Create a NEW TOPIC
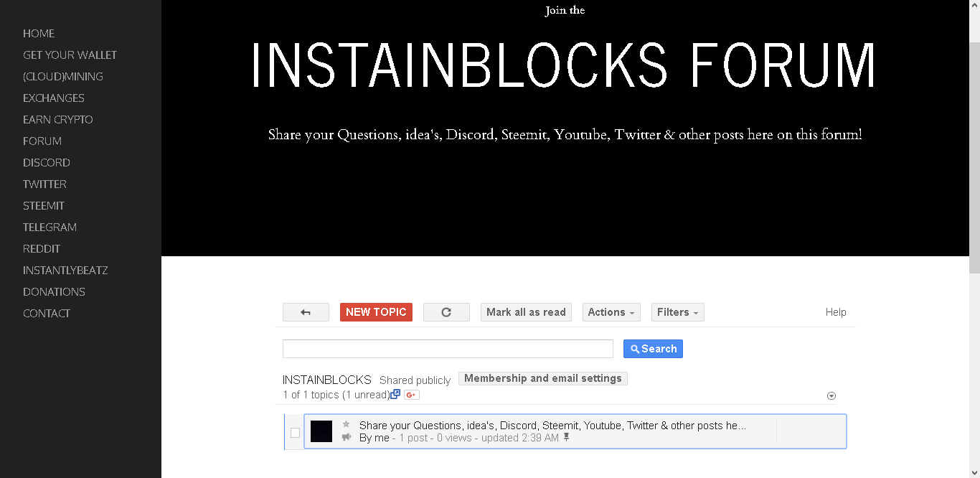Screen dimensions: 980x478 pyautogui.click(x=376, y=312)
